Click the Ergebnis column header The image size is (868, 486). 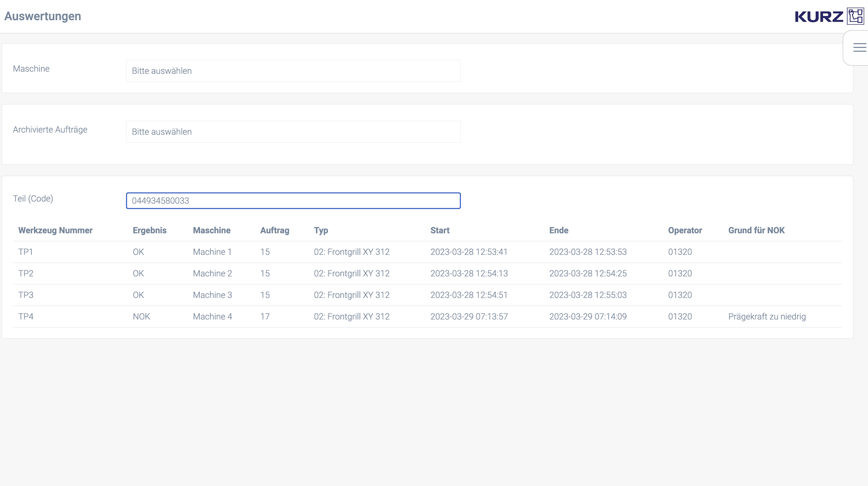tap(150, 231)
